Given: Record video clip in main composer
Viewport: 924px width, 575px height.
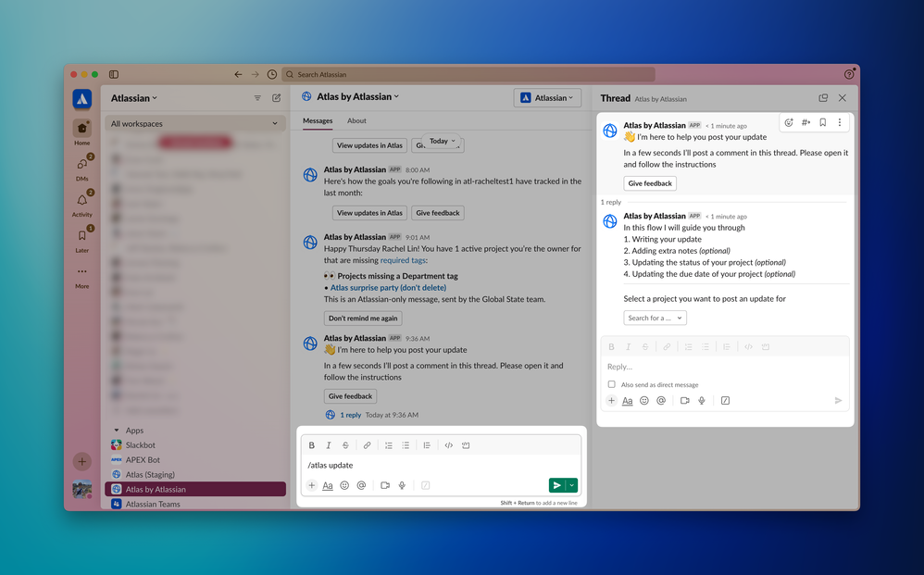Looking at the screenshot, I should click(x=385, y=485).
